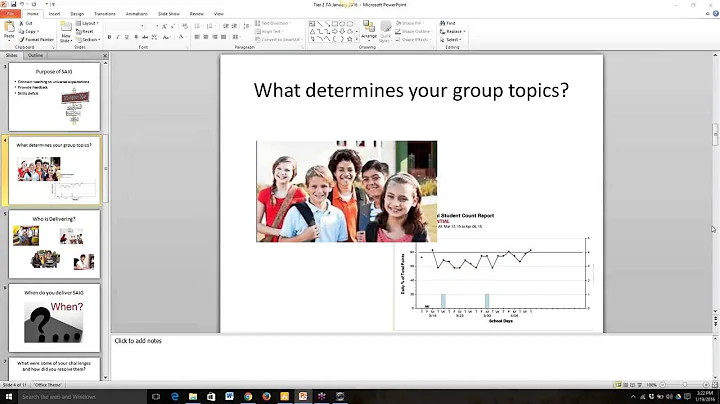Select the Purpose of SAIG slide thumbnail

pos(54,97)
